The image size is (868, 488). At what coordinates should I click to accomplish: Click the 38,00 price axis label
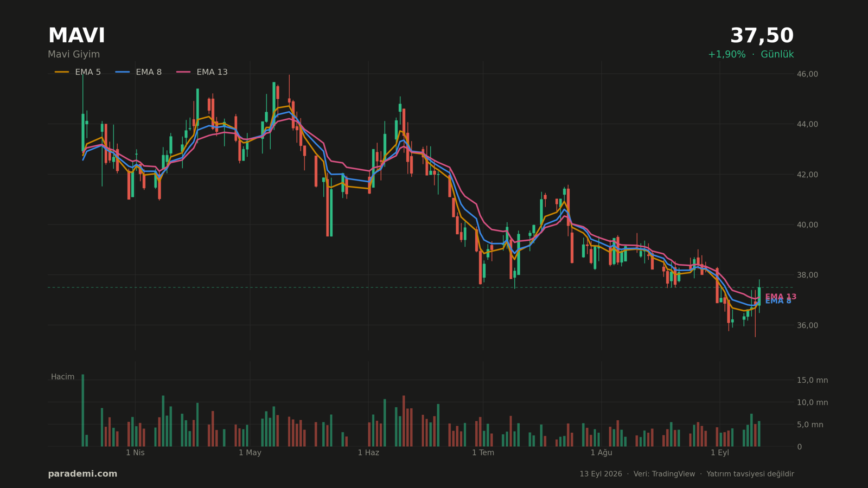click(x=807, y=275)
